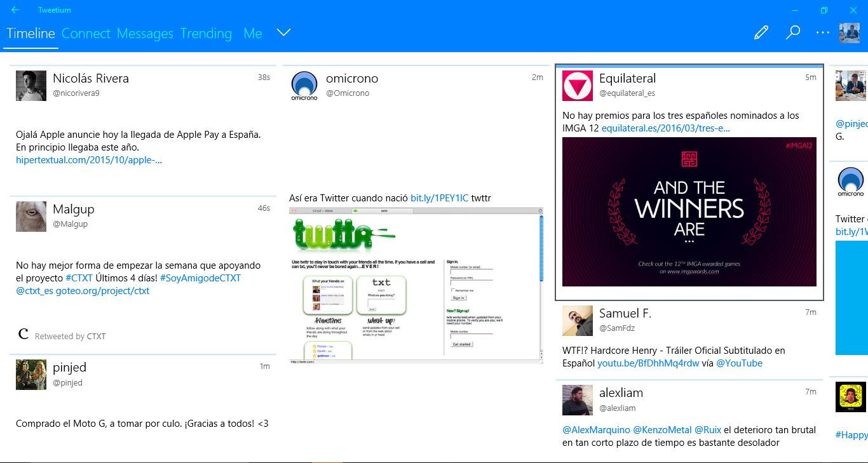Open the old twttr homepage screenshot
868x463 pixels.
416,284
